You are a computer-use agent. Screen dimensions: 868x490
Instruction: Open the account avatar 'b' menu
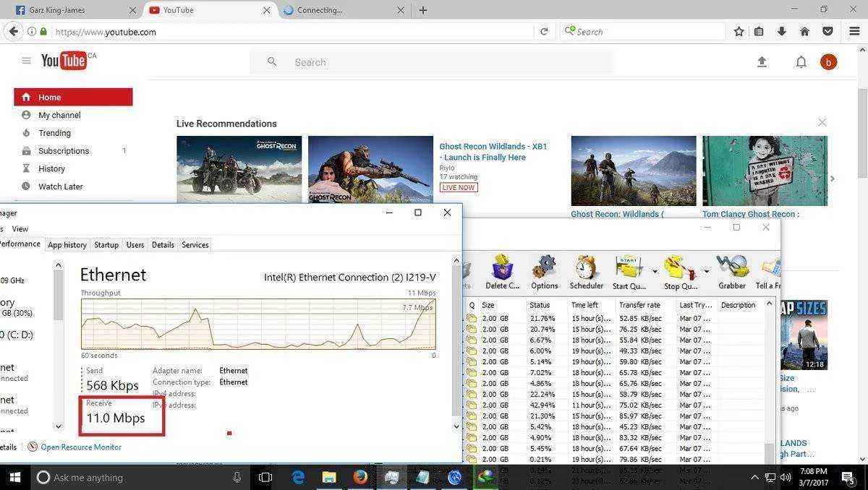pyautogui.click(x=828, y=62)
